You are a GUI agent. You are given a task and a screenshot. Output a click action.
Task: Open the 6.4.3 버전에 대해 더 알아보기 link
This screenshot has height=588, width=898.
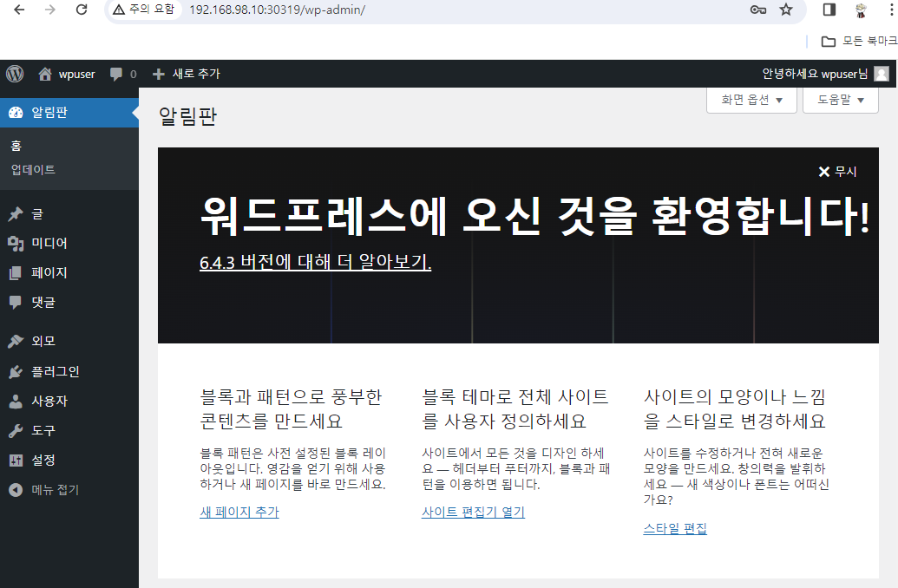point(315,262)
